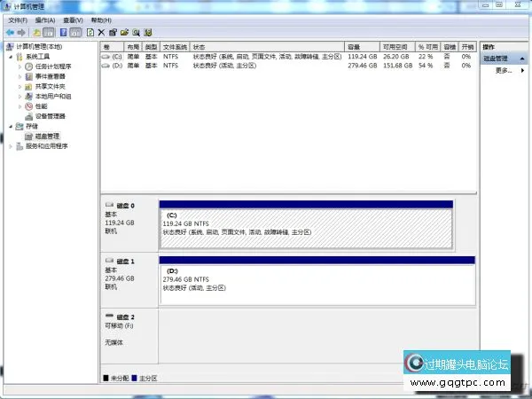
Task: Select 设备管理器 in the tree
Action: pyautogui.click(x=51, y=116)
